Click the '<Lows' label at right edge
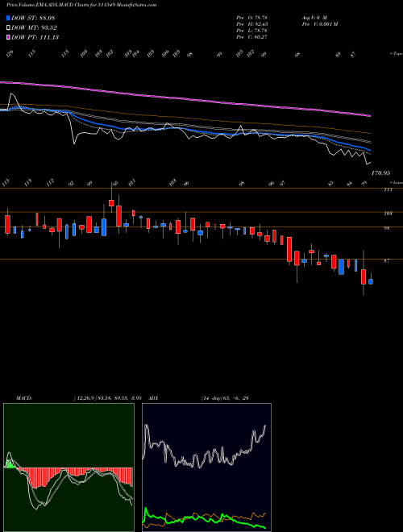Image resolution: width=403 pixels, height=532 pixels. click(396, 182)
